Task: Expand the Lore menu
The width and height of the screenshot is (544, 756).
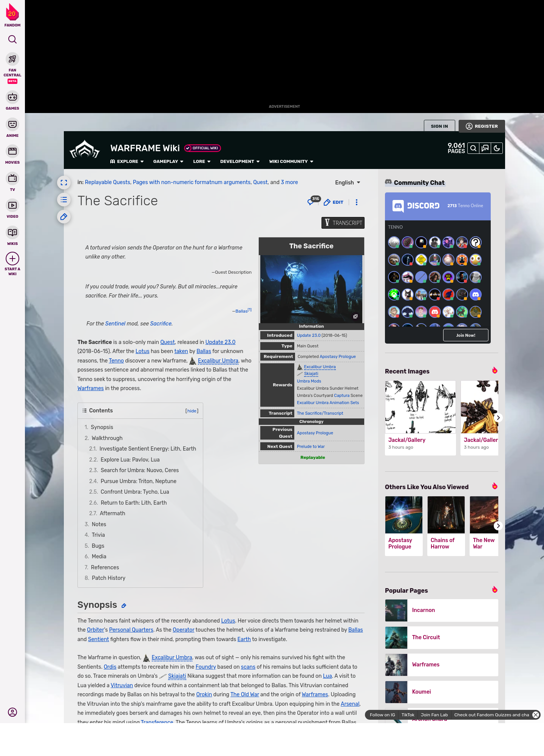Action: pyautogui.click(x=202, y=161)
